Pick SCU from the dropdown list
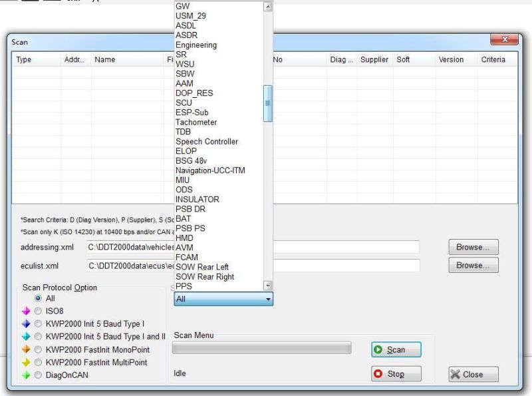The width and height of the screenshot is (532, 396). (219, 103)
